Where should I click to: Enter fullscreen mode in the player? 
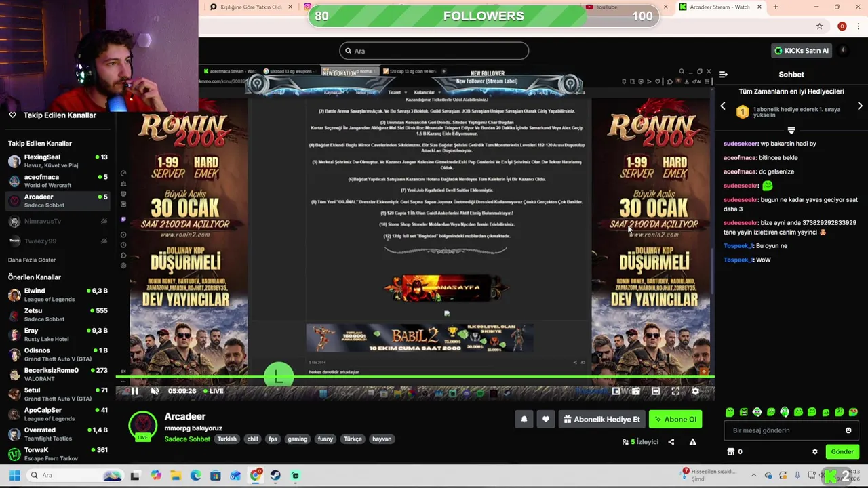[675, 391]
